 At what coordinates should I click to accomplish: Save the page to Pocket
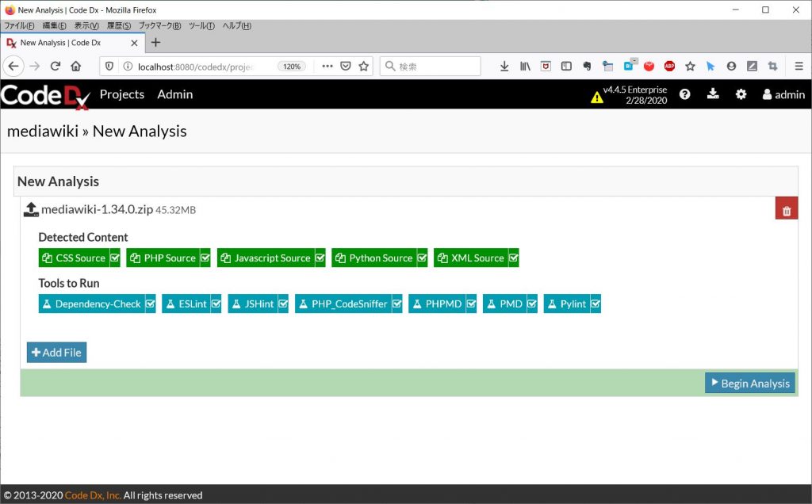pyautogui.click(x=346, y=67)
